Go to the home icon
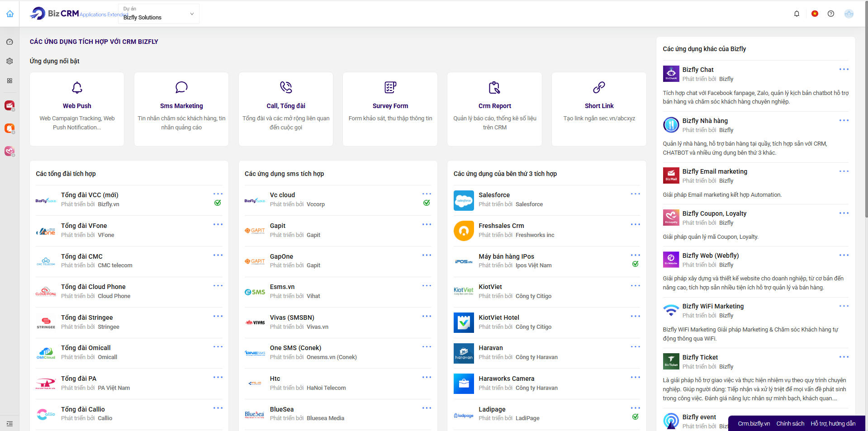This screenshot has width=868, height=431. tap(10, 14)
